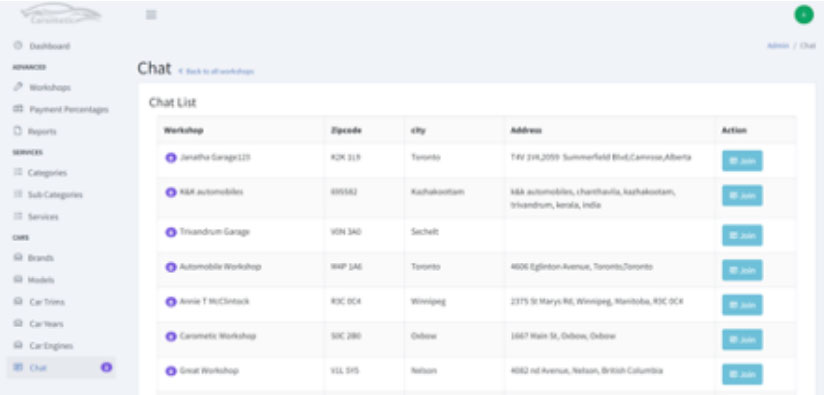Join chat for Janatha Garage123
Screen dimensions: 824x395
coord(742,161)
